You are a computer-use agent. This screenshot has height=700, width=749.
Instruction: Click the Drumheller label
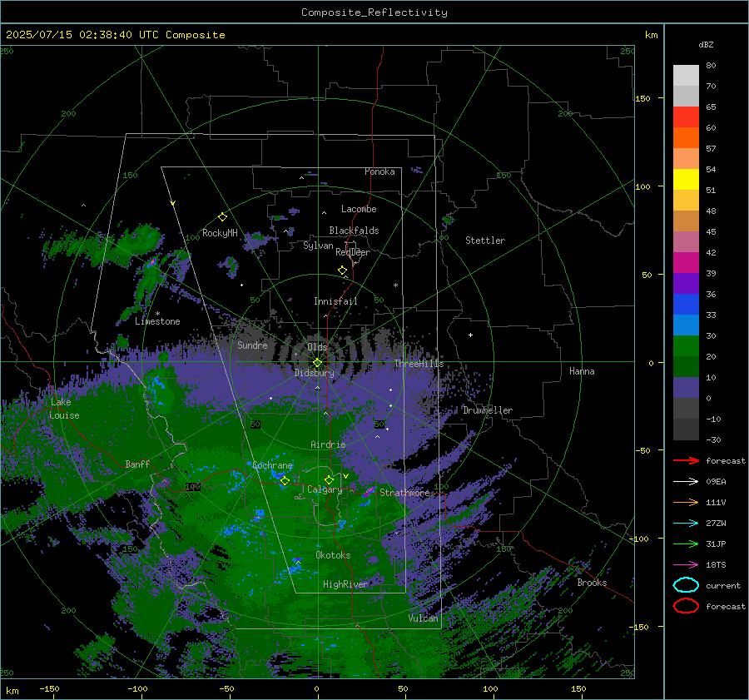488,410
